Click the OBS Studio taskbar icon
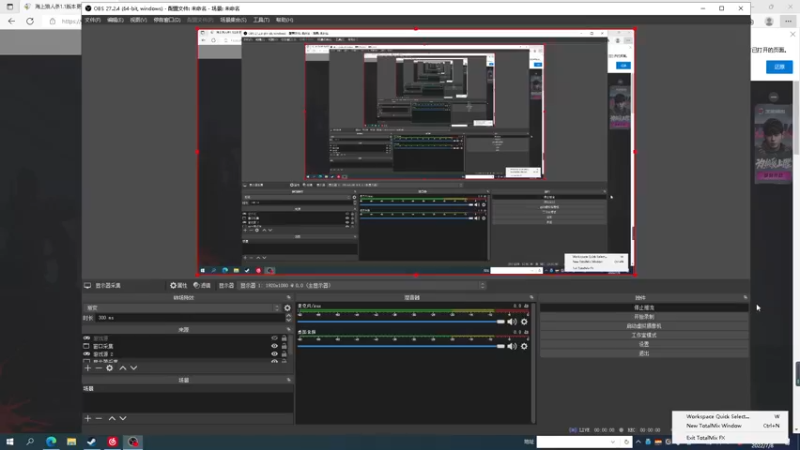The image size is (800, 450). (x=133, y=442)
